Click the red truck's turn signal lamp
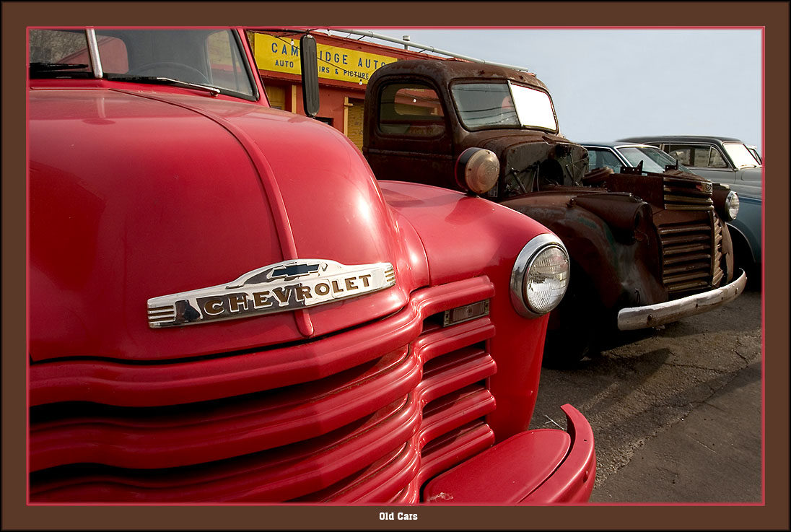This screenshot has height=532, width=791. [466, 313]
